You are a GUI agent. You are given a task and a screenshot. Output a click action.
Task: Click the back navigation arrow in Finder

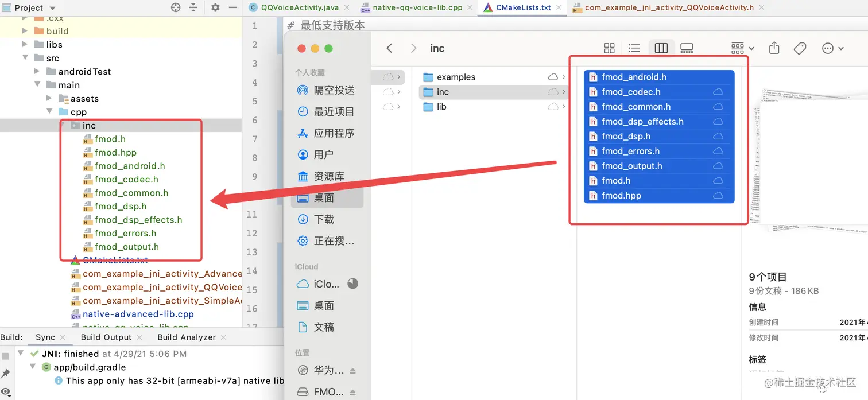tap(389, 48)
